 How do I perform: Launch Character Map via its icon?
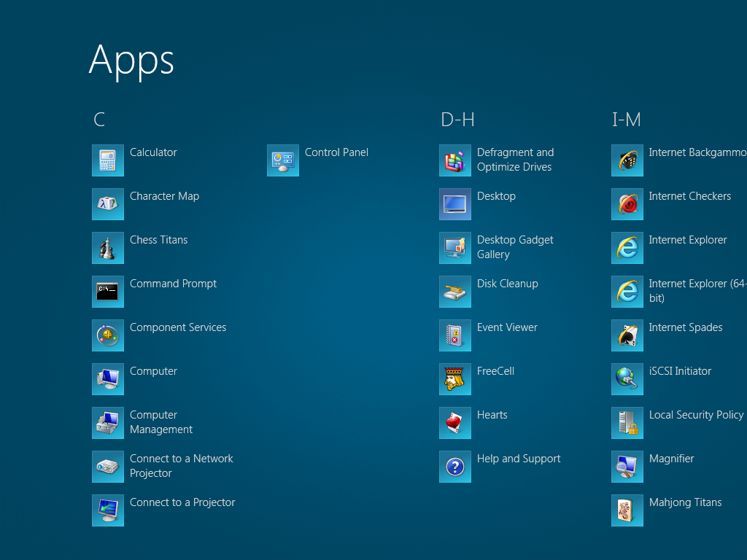coord(108,204)
